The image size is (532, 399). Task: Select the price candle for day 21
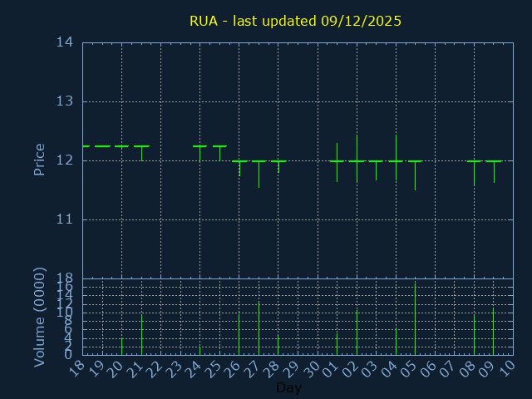click(141, 151)
